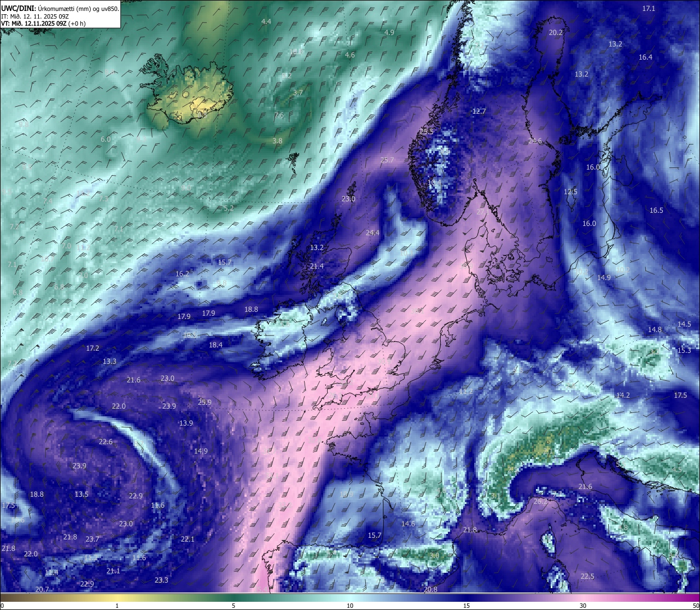This screenshot has width=700, height=610.
Task: Select the IT: Mið. 12. 11. 2025 09Z line
Action: pyautogui.click(x=35, y=16)
